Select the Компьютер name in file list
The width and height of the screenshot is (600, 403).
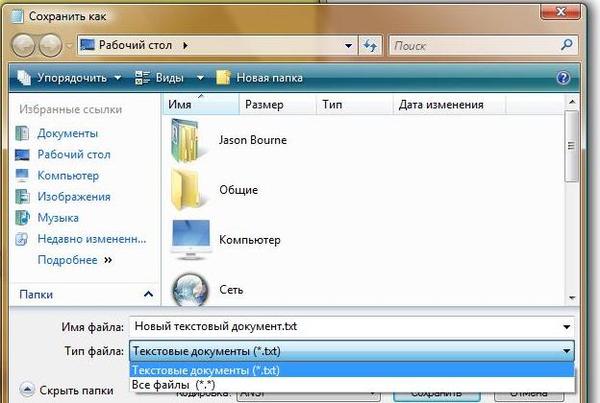click(x=249, y=240)
